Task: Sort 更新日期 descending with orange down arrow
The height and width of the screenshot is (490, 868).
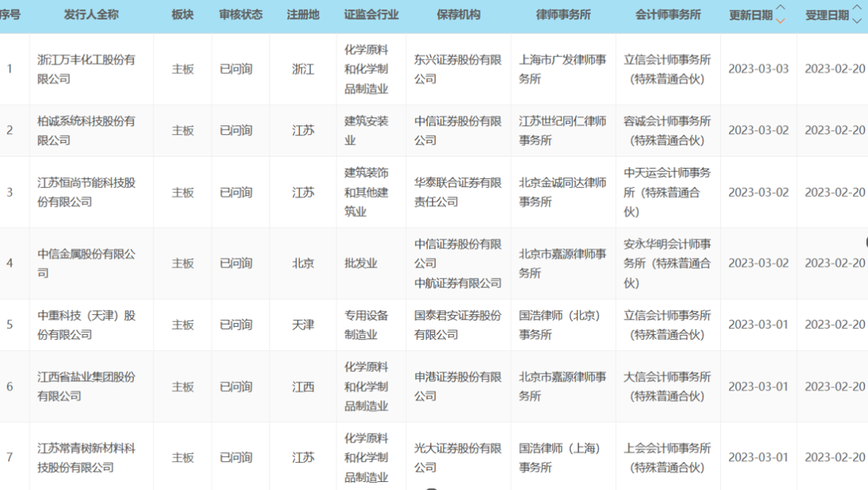Action: pyautogui.click(x=780, y=21)
